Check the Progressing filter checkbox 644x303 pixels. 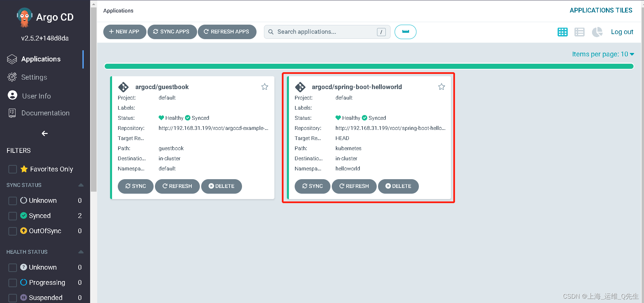click(x=12, y=283)
